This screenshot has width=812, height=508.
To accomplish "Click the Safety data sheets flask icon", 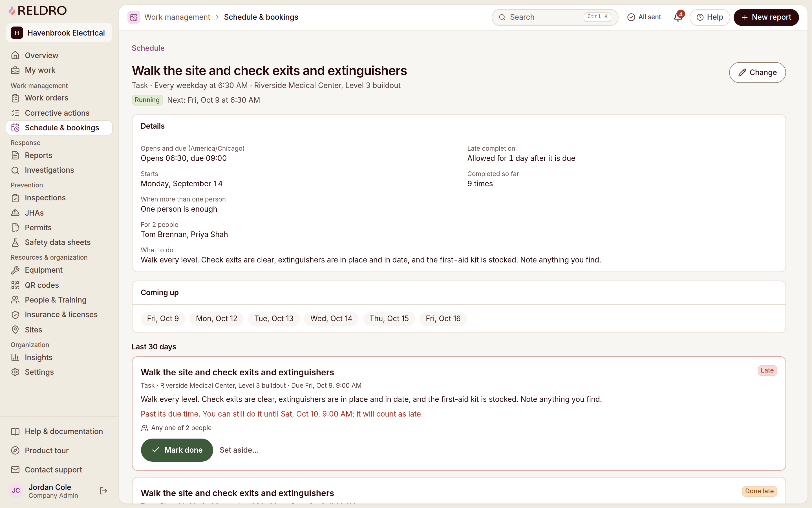I will click(x=15, y=243).
